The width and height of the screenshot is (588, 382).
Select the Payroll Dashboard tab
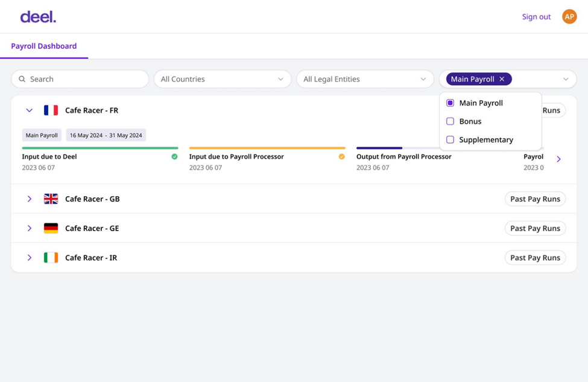(x=44, y=46)
